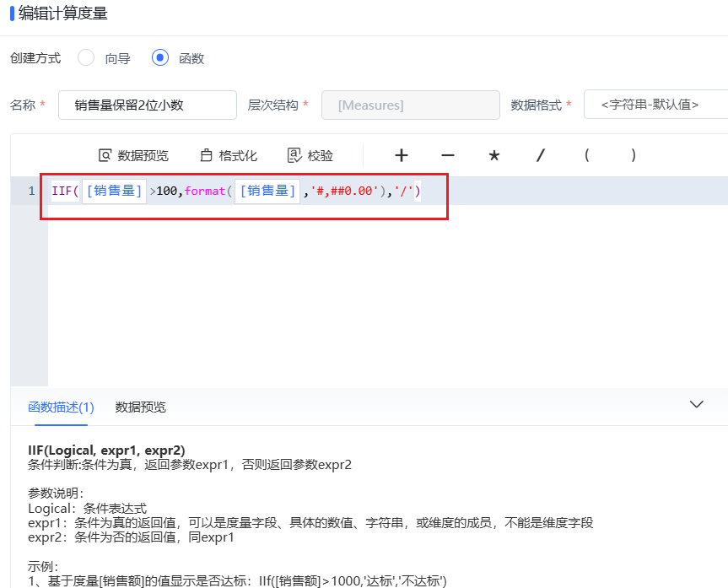Click the 层次结构 Measures field
This screenshot has width=728, height=588.
tap(411, 105)
